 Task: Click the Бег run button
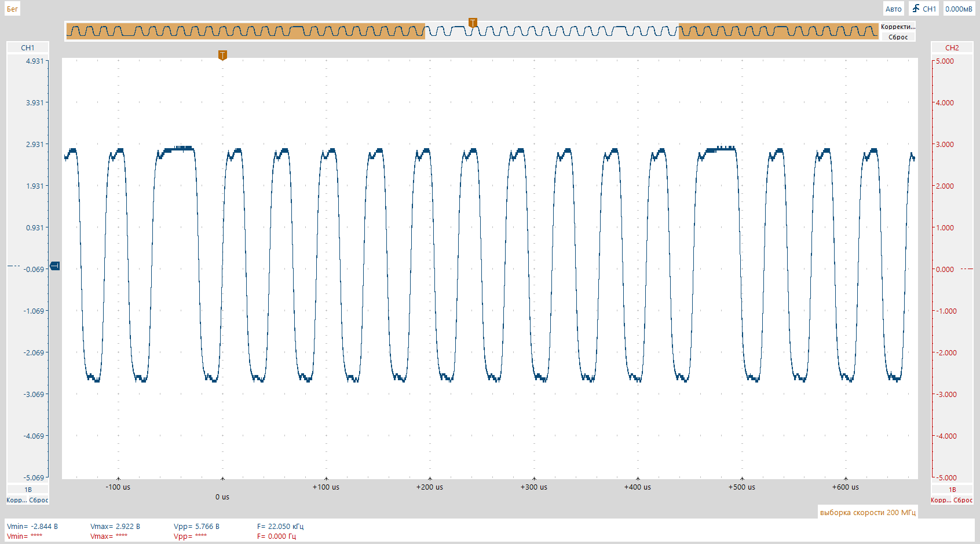pos(12,9)
